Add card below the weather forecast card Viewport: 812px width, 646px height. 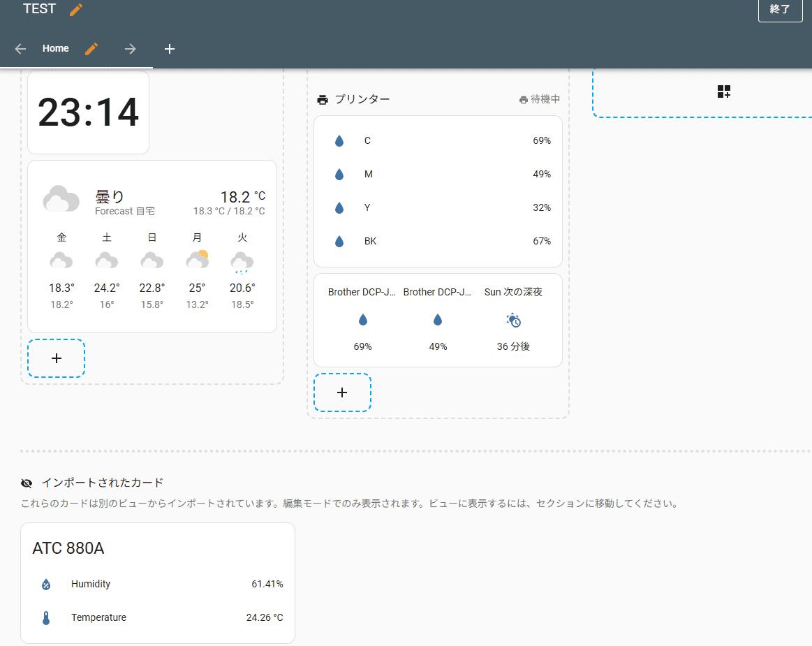click(x=56, y=358)
